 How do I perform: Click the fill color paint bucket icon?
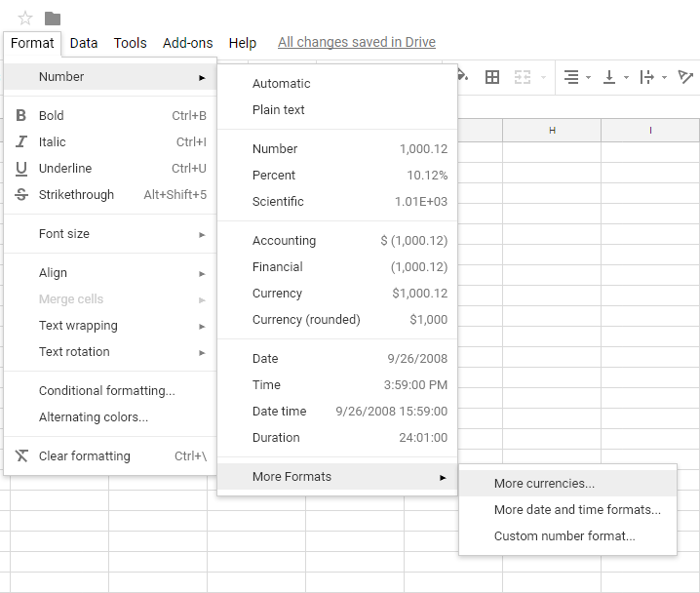(x=462, y=77)
